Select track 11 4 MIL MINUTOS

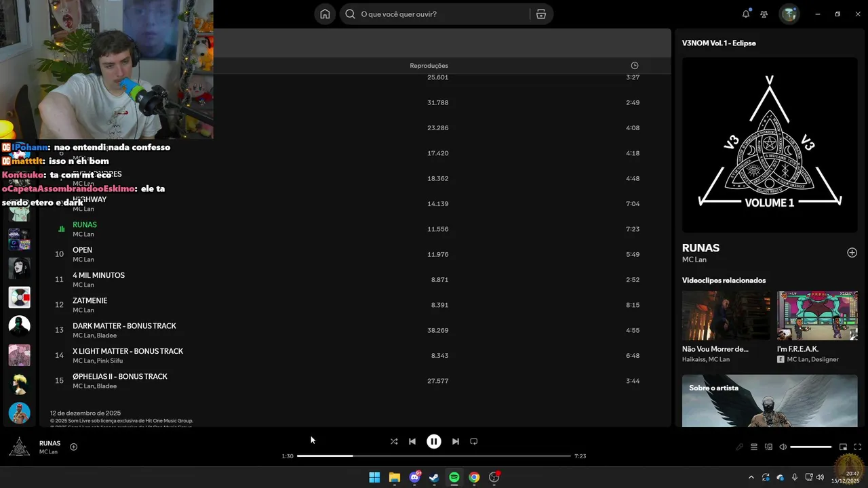[355, 279]
